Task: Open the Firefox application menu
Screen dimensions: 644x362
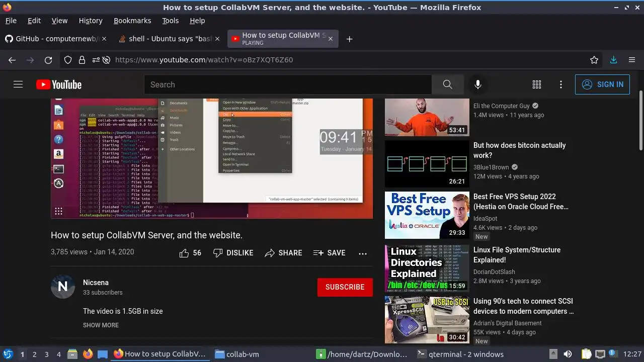Action: tap(632, 60)
